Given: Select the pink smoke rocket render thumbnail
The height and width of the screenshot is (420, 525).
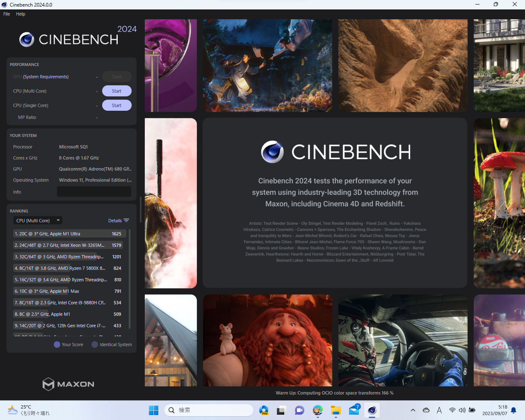Looking at the screenshot, I should pyautogui.click(x=171, y=203).
